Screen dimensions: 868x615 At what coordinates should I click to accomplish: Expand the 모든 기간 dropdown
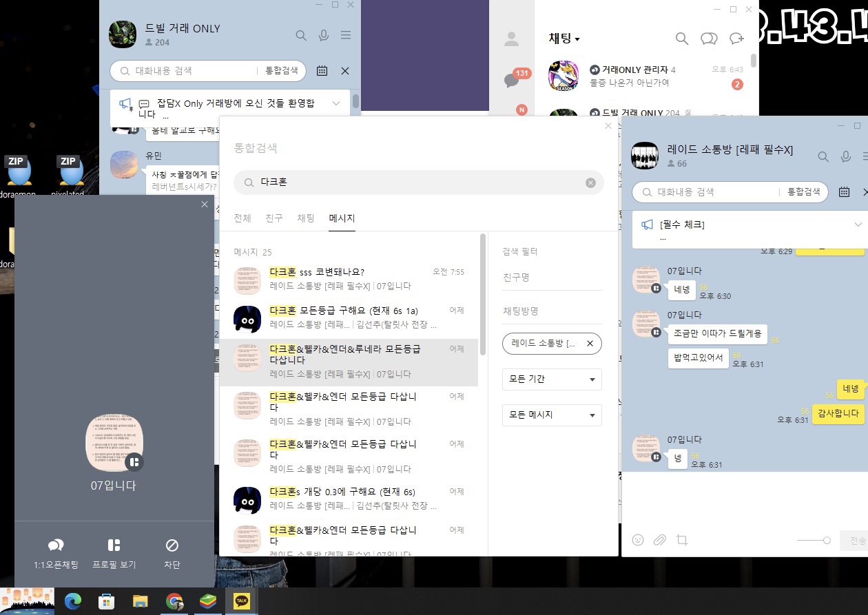click(x=552, y=379)
